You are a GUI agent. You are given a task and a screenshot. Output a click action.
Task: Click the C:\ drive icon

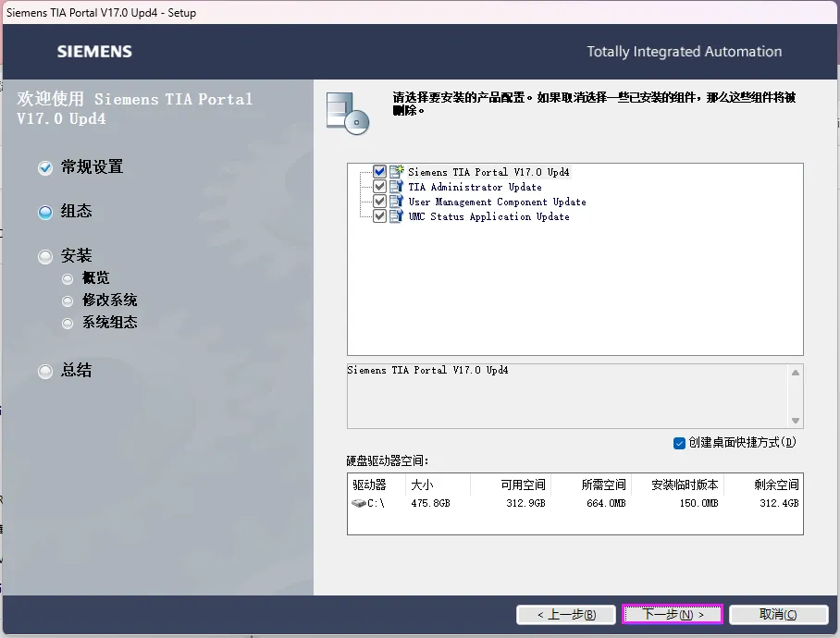point(358,503)
